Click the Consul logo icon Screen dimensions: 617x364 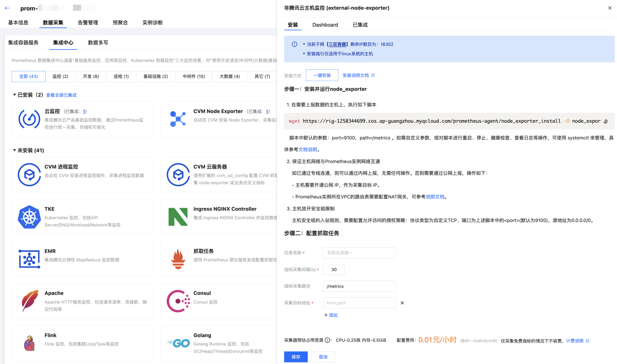tap(178, 301)
